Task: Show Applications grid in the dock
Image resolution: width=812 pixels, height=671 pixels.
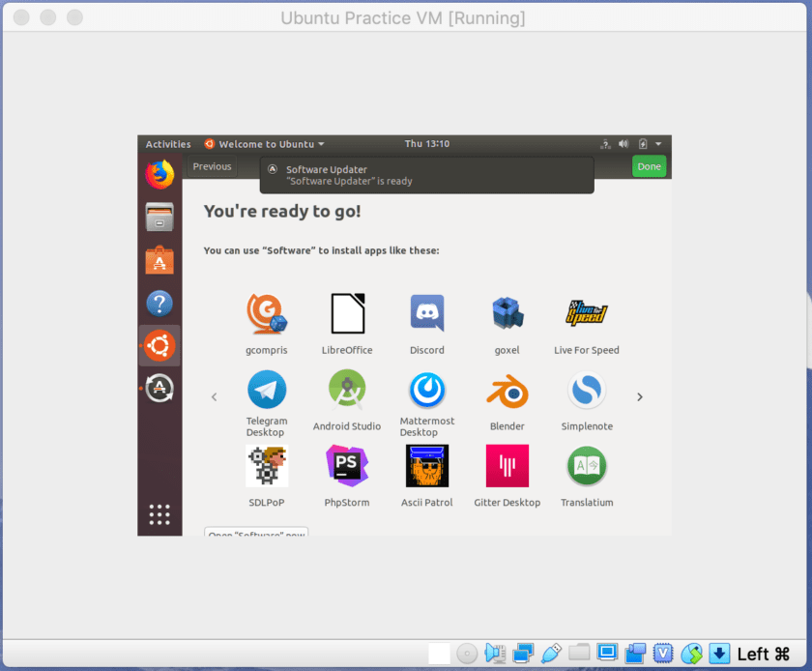Action: coord(159,514)
